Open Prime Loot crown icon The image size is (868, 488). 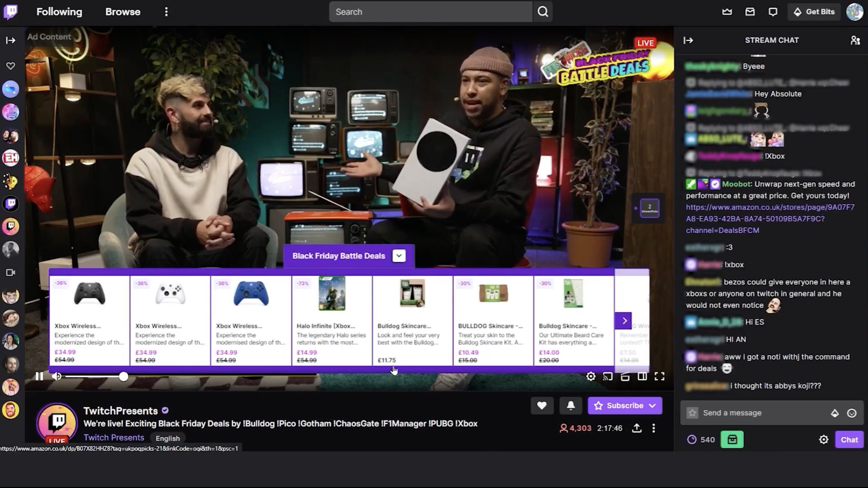tap(727, 12)
